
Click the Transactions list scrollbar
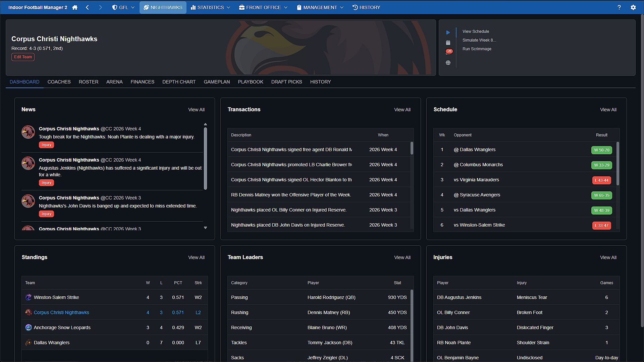click(412, 148)
